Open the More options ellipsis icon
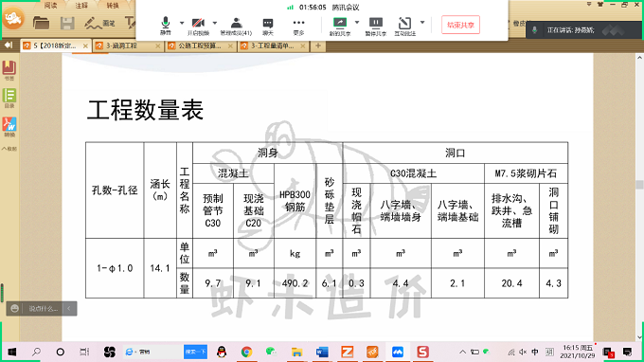Image resolution: width=644 pixels, height=362 pixels. click(298, 26)
